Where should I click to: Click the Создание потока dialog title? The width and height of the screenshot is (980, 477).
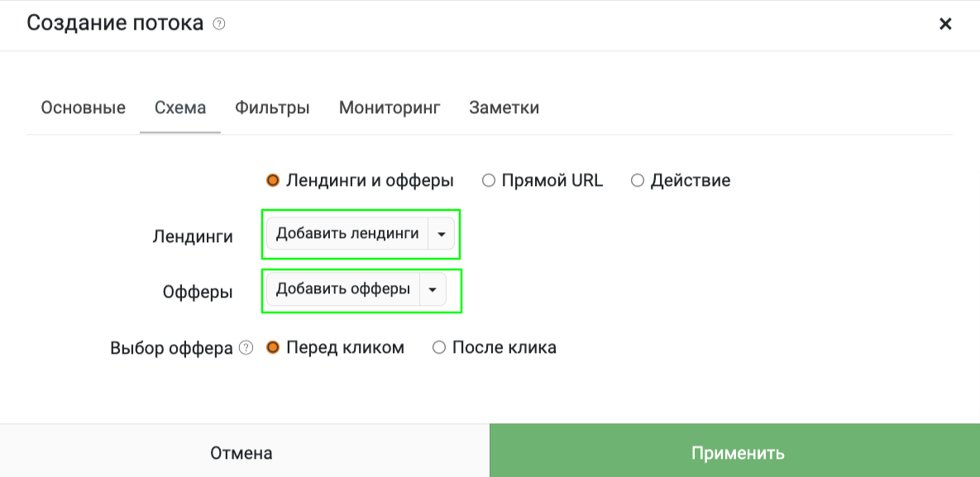[x=115, y=24]
